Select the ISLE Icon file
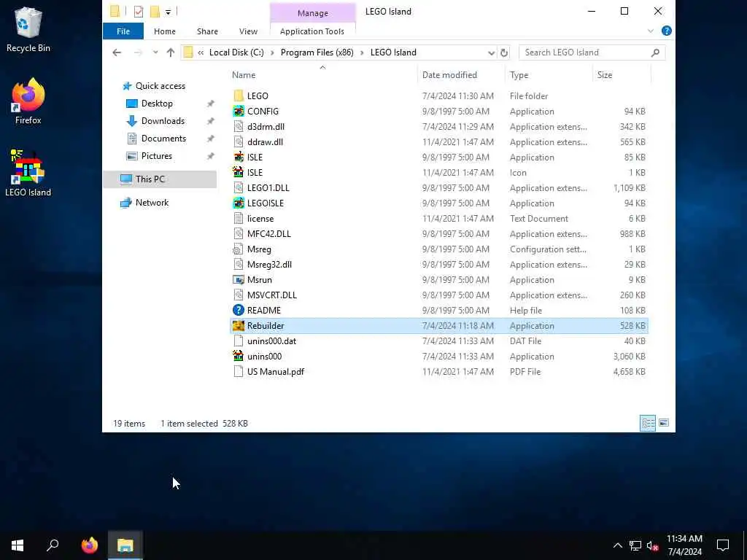Image resolution: width=747 pixels, height=560 pixels. [x=239, y=172]
